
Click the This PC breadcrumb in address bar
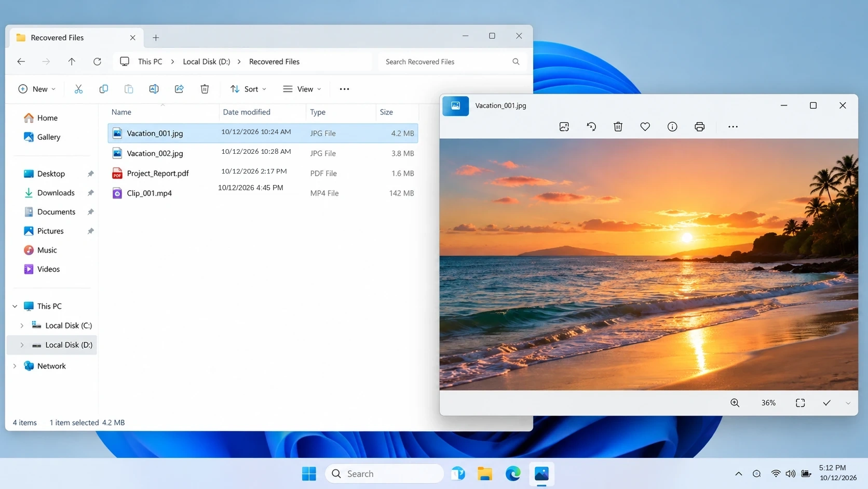tap(150, 61)
